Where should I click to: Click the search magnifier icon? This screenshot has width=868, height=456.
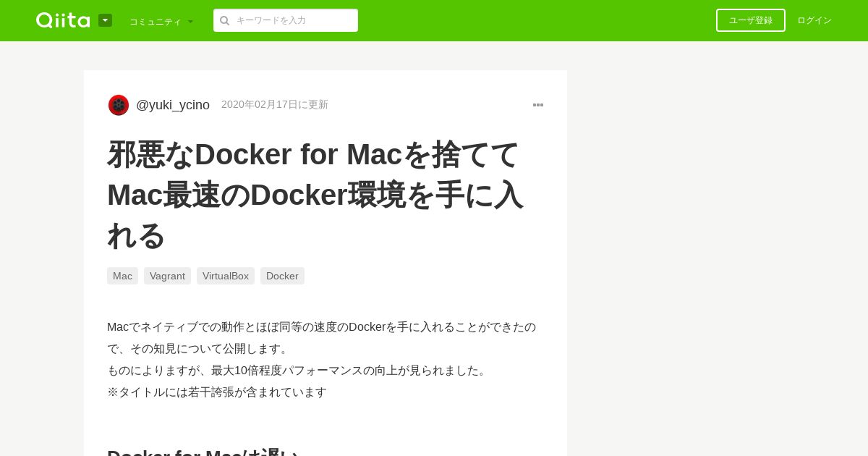(225, 20)
